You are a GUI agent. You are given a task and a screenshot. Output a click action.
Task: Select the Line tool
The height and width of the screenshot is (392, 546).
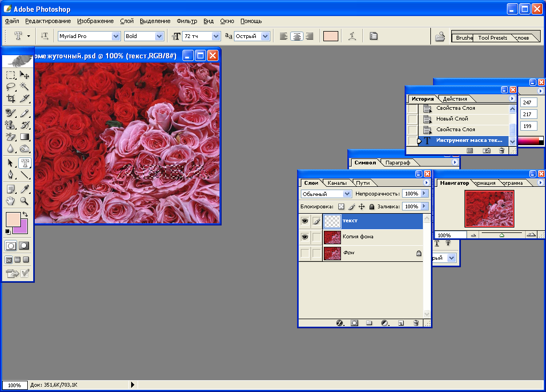click(25, 175)
